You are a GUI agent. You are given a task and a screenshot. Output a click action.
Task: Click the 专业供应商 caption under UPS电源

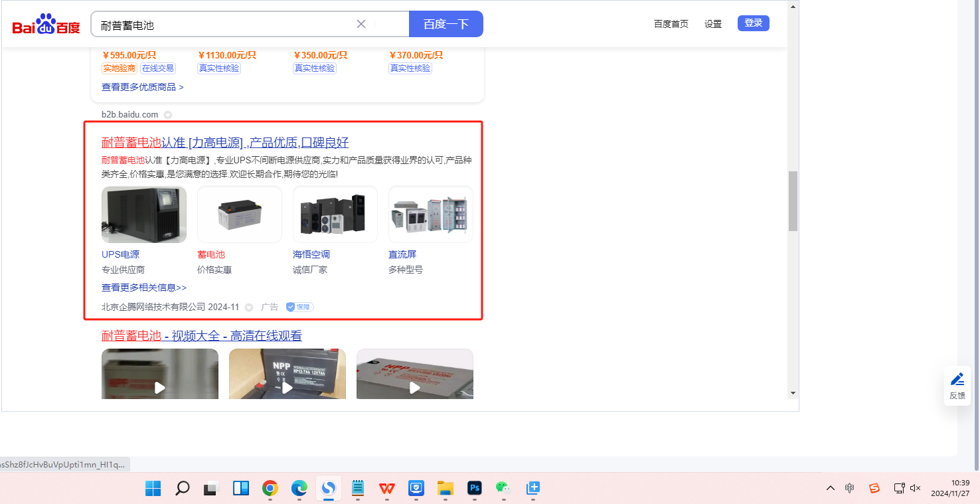(123, 270)
